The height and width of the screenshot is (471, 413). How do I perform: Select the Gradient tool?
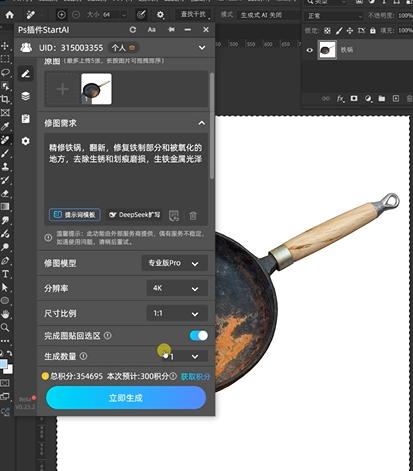[x=5, y=207]
